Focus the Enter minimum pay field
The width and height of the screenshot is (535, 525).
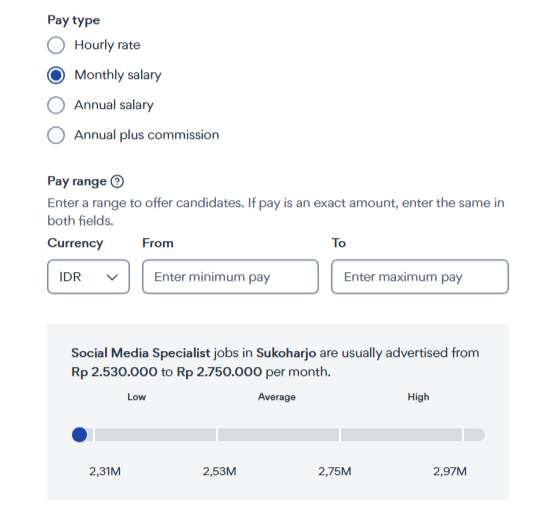point(230,277)
